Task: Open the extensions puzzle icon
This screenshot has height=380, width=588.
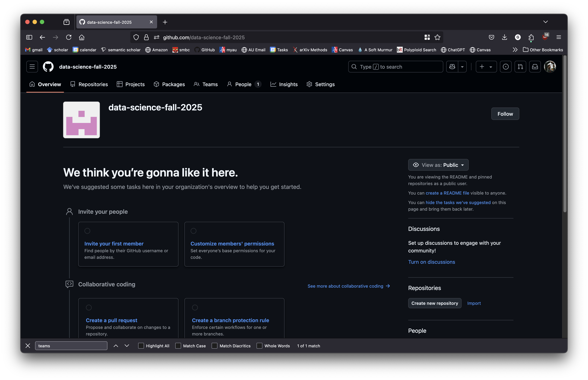Action: click(531, 37)
